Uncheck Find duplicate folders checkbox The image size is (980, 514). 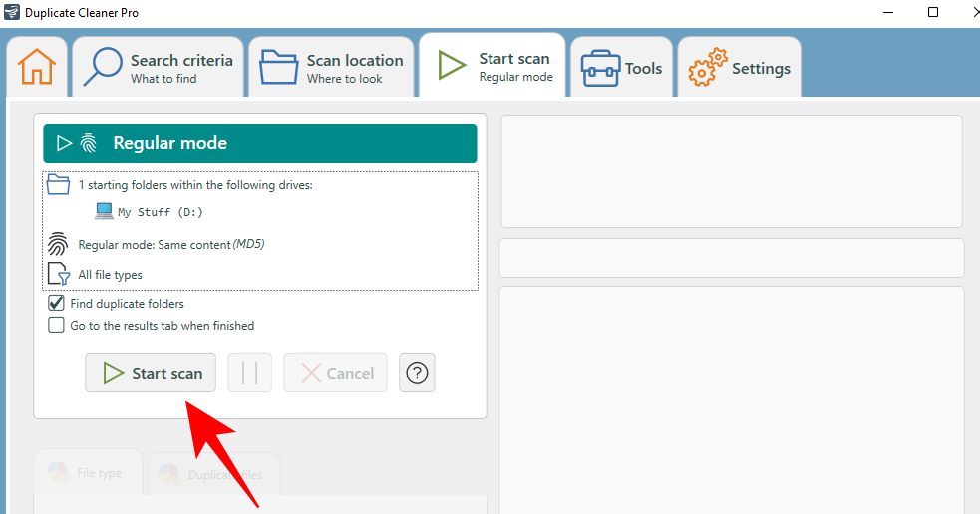(56, 304)
